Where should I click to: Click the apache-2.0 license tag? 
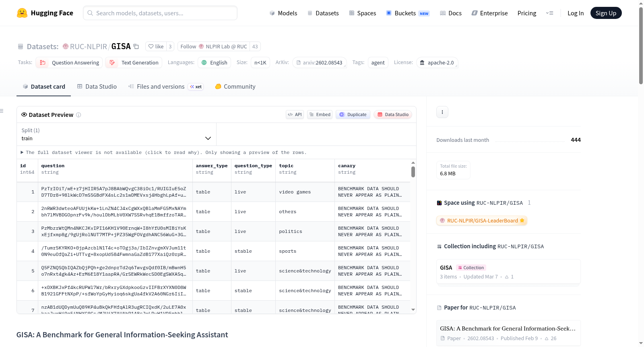point(437,62)
